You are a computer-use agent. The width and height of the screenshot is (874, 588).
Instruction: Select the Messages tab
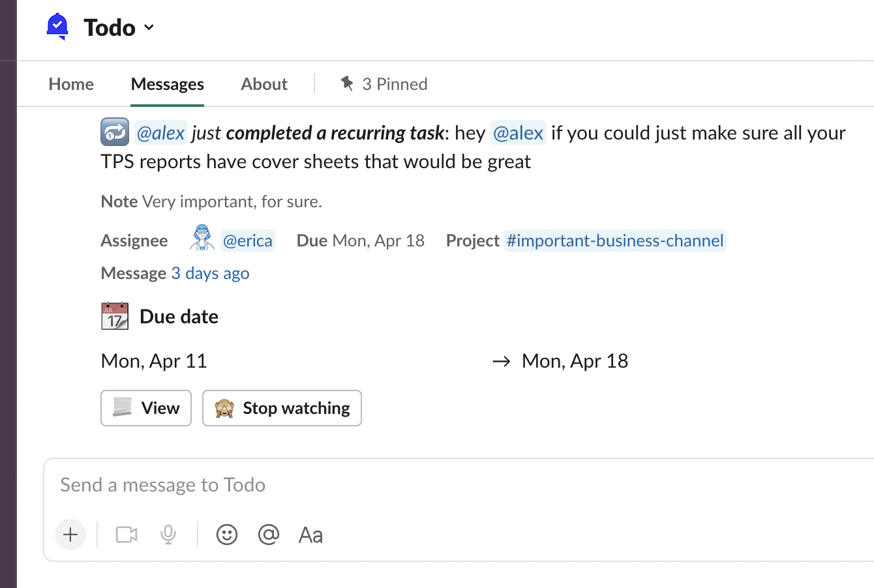coord(167,84)
